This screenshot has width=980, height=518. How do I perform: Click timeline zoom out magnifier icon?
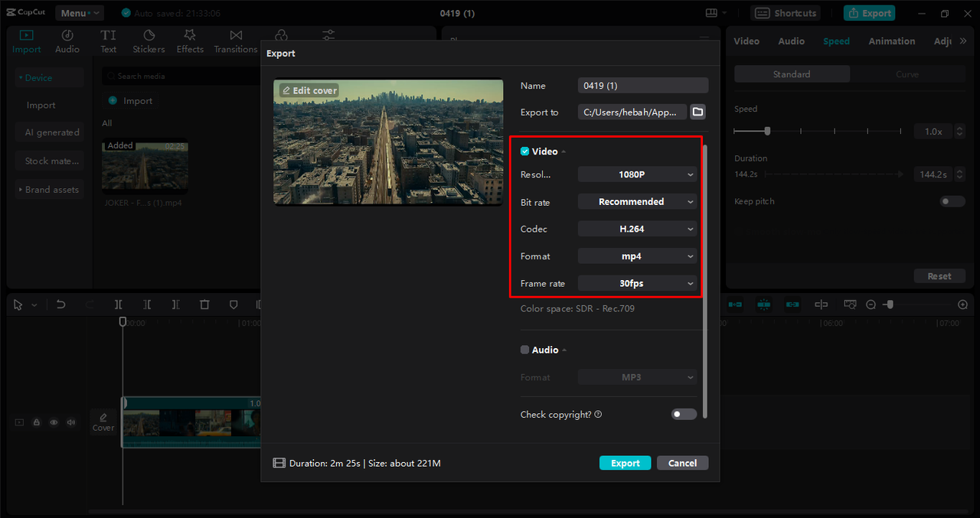click(x=871, y=305)
